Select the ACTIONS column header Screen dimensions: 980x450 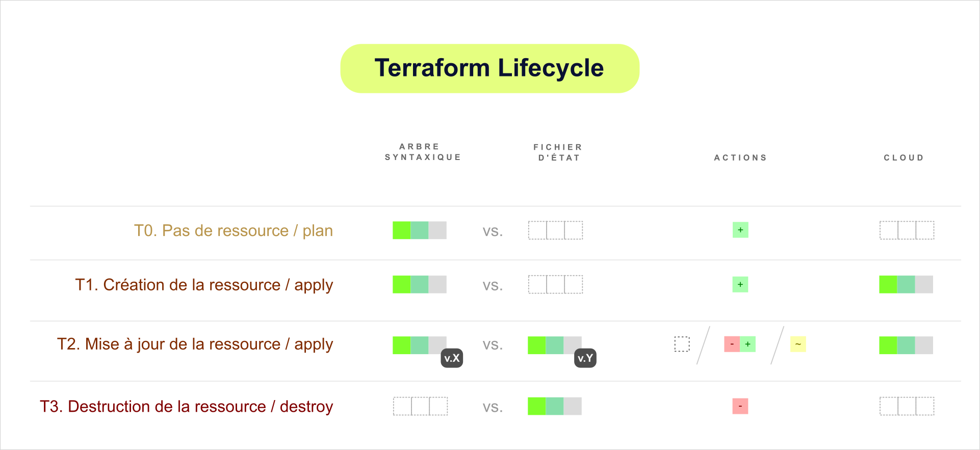pos(740,158)
